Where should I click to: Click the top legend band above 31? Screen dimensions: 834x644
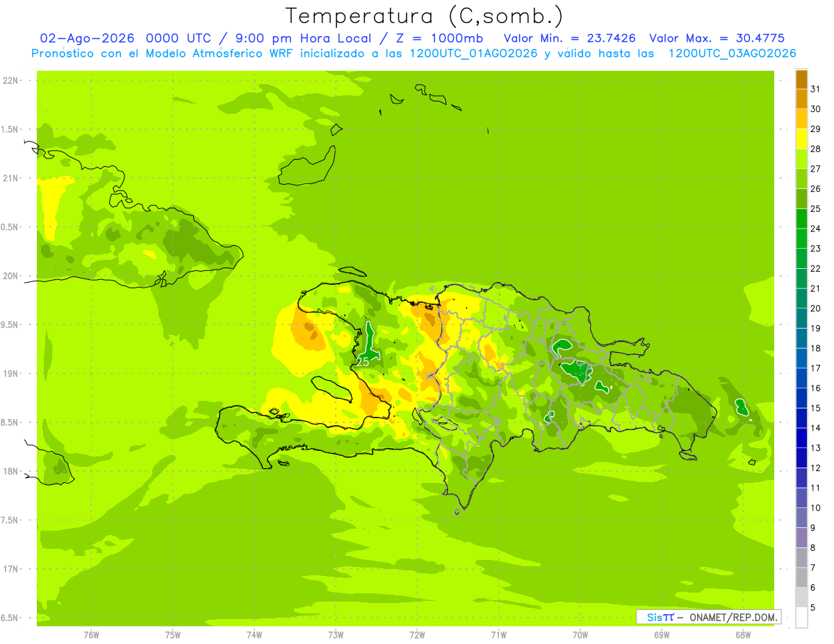tap(801, 79)
